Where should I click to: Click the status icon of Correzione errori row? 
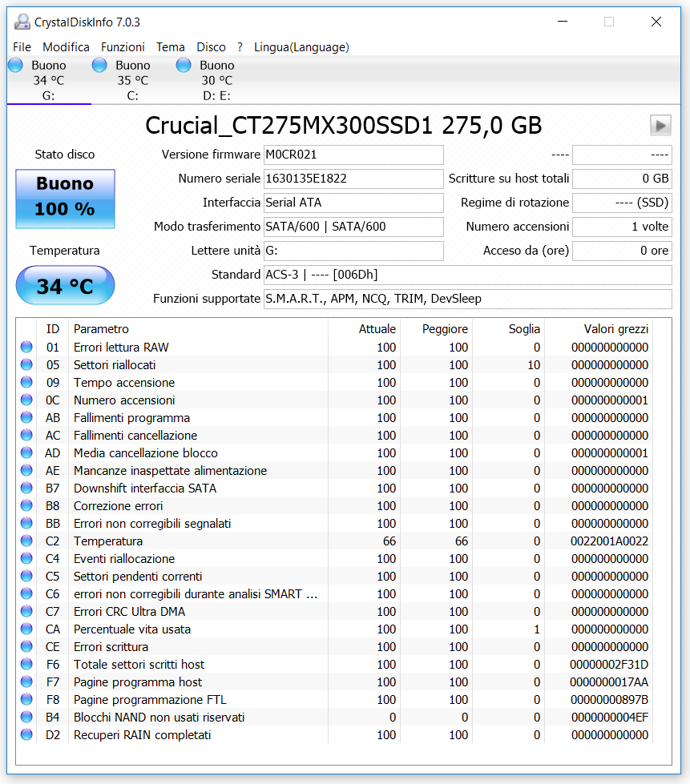26,505
